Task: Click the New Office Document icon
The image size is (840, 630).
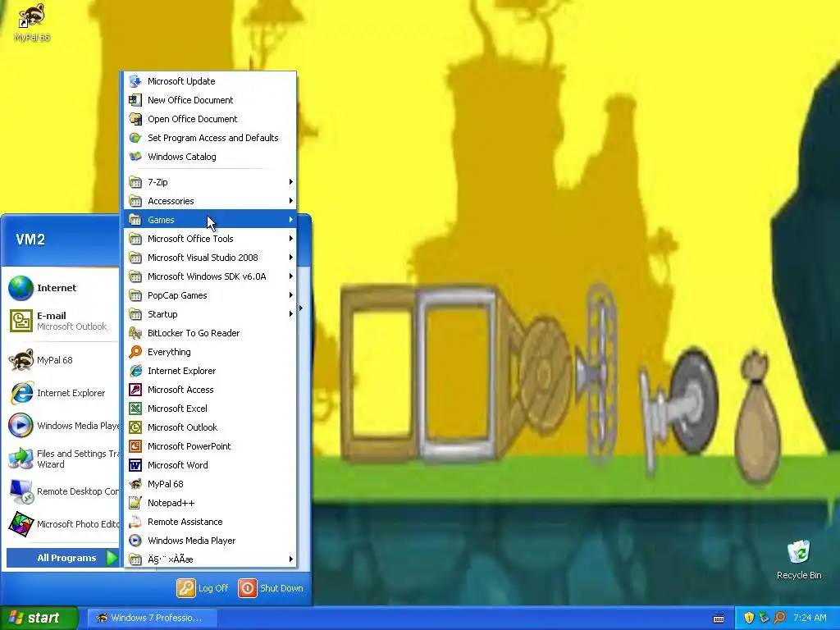Action: click(x=135, y=100)
